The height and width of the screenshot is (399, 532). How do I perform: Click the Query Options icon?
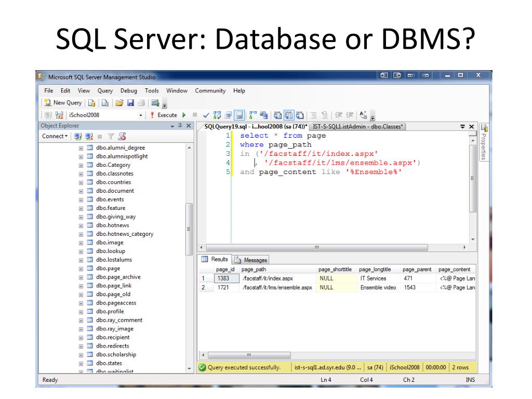[x=229, y=115]
